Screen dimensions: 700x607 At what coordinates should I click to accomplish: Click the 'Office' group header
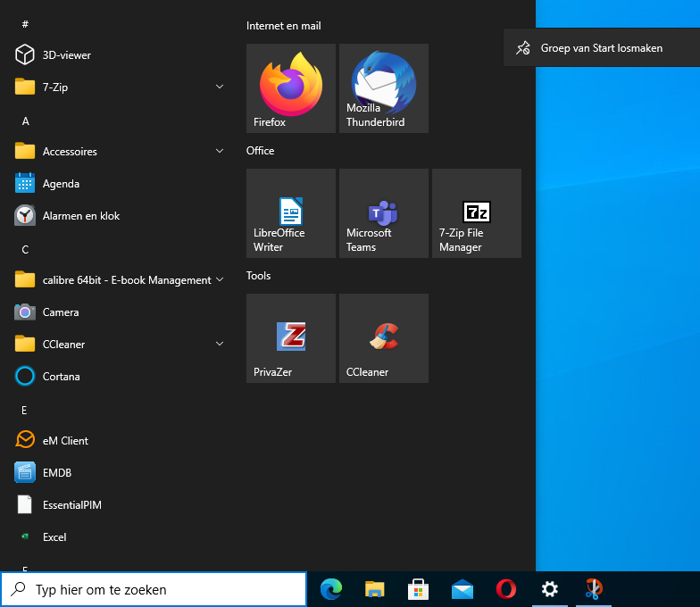(x=261, y=151)
